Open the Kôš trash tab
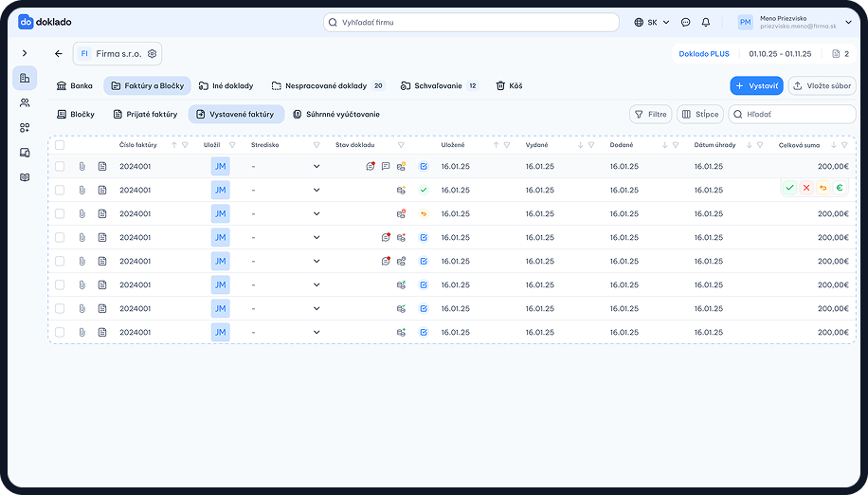 point(509,86)
